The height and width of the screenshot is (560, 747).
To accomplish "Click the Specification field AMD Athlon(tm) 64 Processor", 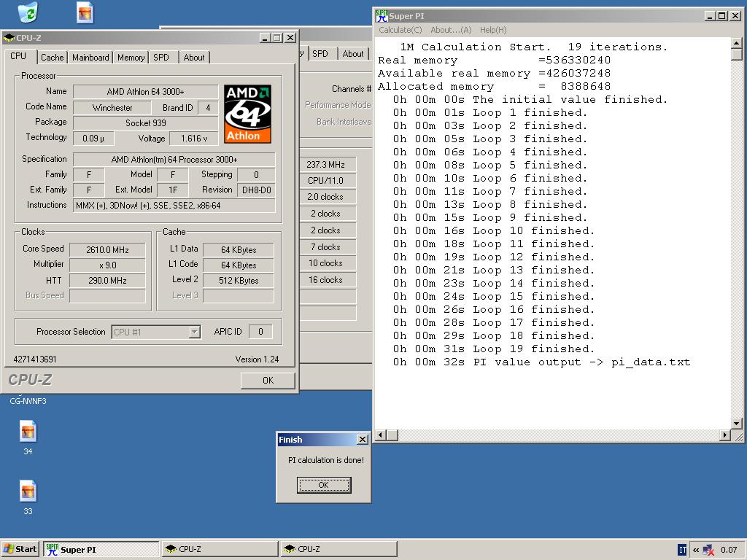I will [x=174, y=160].
